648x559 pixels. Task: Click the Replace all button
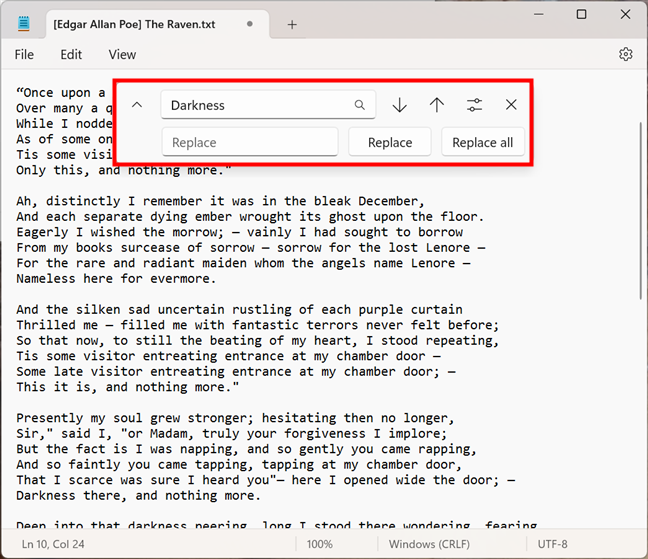(482, 142)
